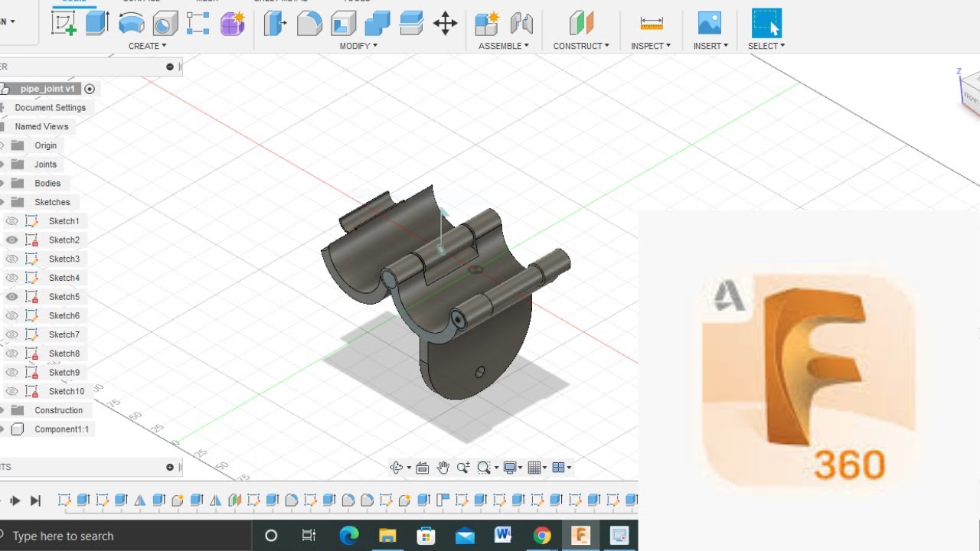Open the Viewports dropdown arrow
This screenshot has width=980, height=551.
click(570, 468)
